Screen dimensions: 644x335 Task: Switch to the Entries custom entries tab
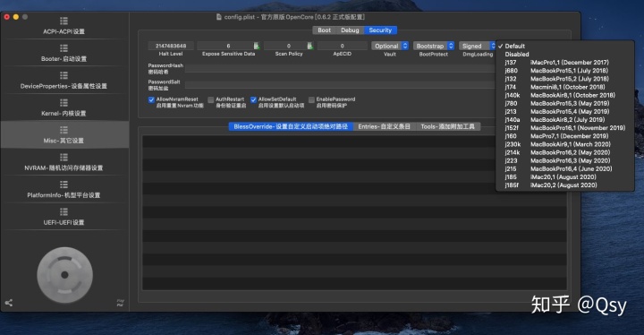click(384, 126)
